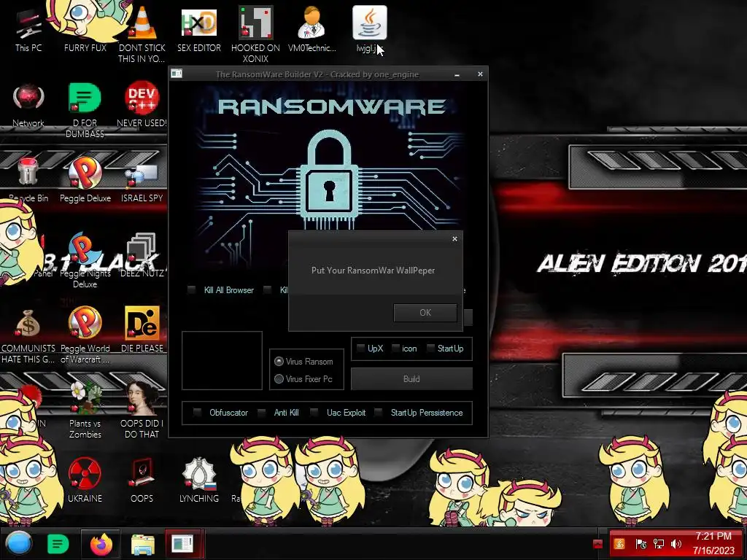
Task: Click the Java tray icon
Action: [x=619, y=544]
